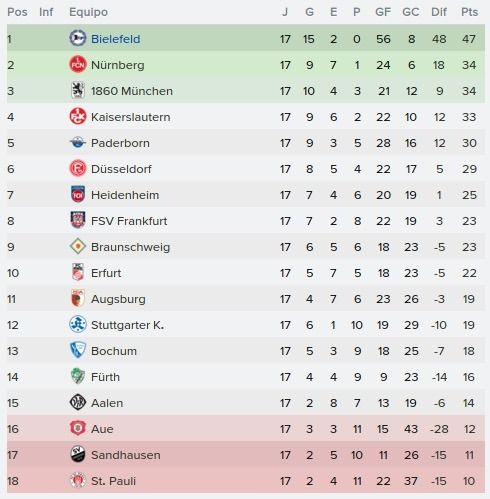This screenshot has height=499, width=490.
Task: Select the 1860 München lion crest
Action: click(78, 90)
